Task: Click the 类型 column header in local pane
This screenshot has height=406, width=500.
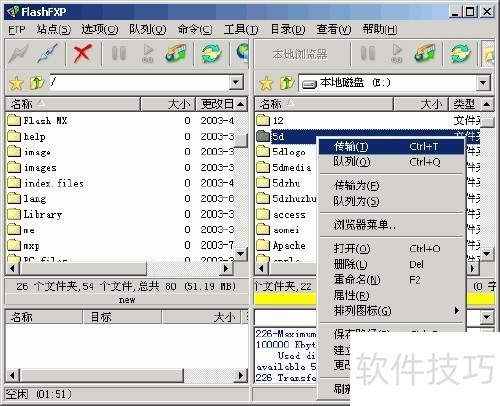Action: pyautogui.click(x=465, y=104)
